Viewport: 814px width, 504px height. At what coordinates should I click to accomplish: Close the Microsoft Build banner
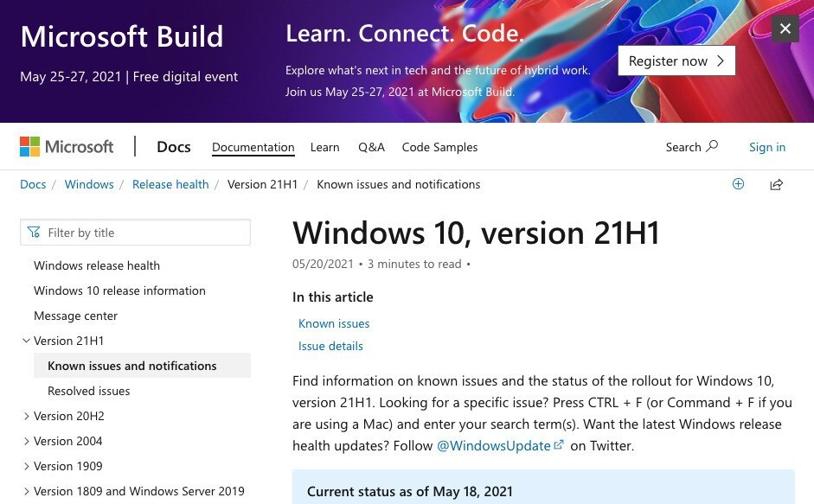(785, 29)
